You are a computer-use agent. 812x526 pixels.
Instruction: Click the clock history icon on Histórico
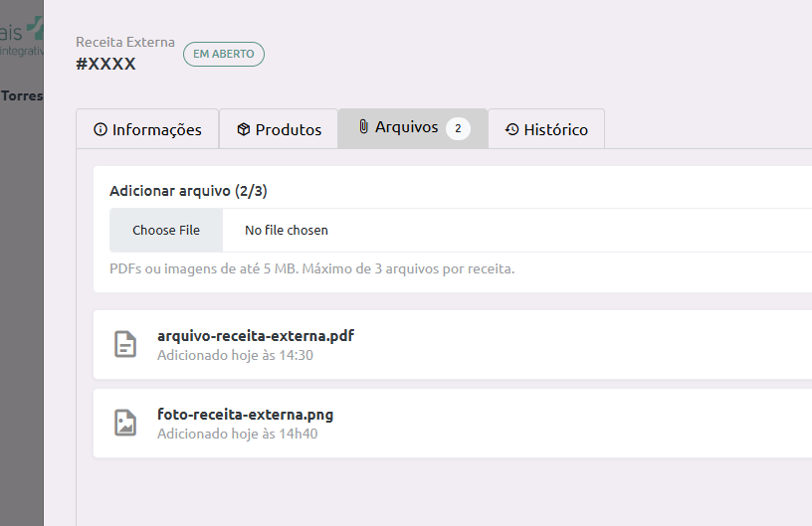click(x=511, y=129)
